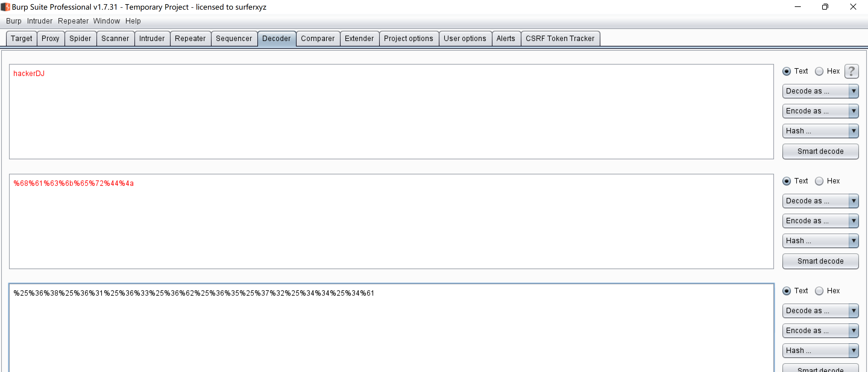Open the topmost Hash dropdown
This screenshot has height=372, width=868.
coord(820,131)
